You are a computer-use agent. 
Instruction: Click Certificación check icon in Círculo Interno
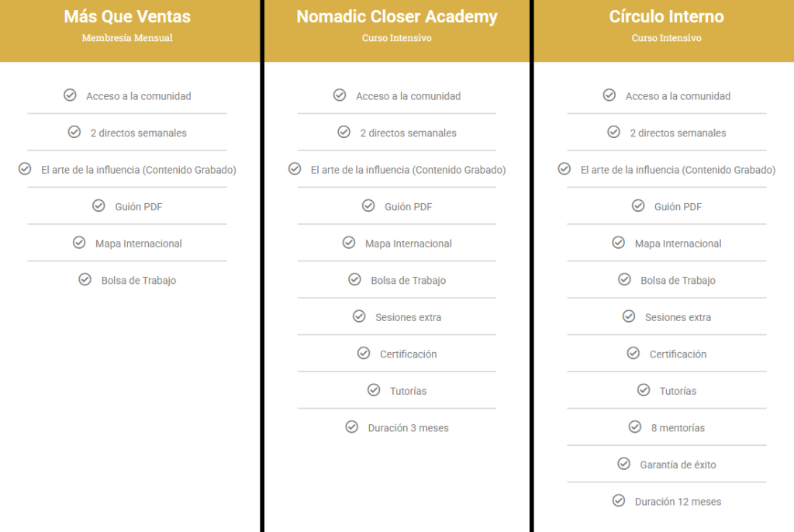633,353
